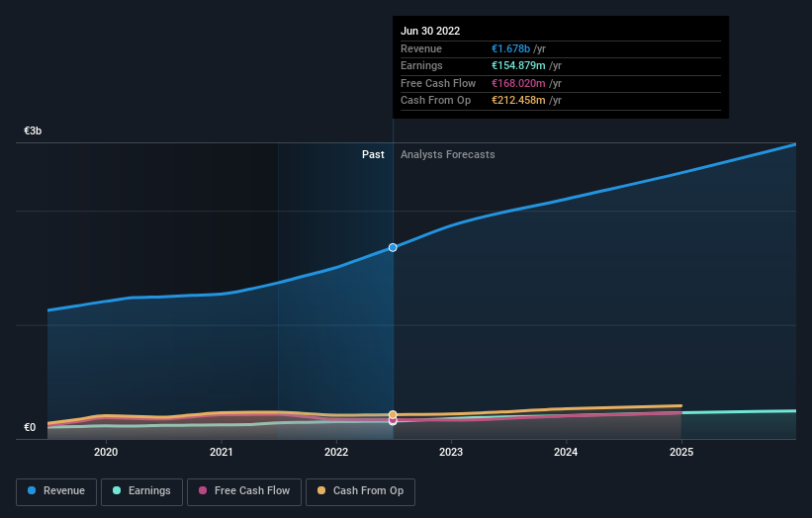Click the Past section label
This screenshot has height=518, width=812.
click(x=373, y=154)
